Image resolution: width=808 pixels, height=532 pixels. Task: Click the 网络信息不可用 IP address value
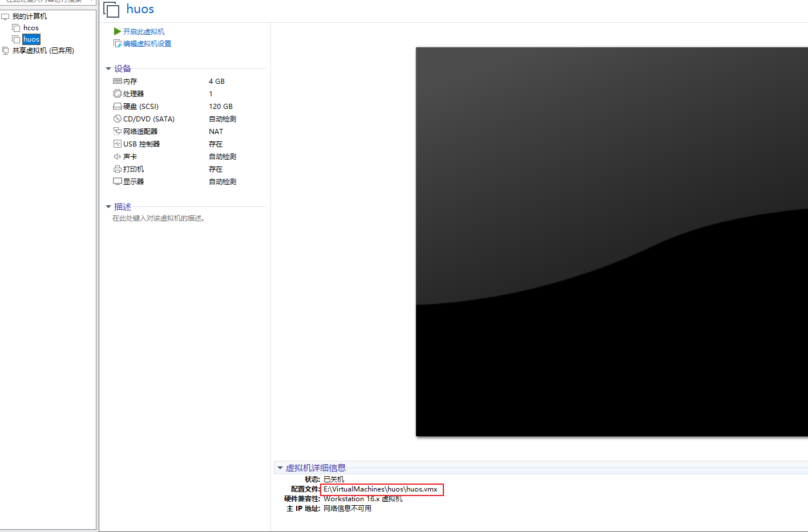click(x=348, y=509)
